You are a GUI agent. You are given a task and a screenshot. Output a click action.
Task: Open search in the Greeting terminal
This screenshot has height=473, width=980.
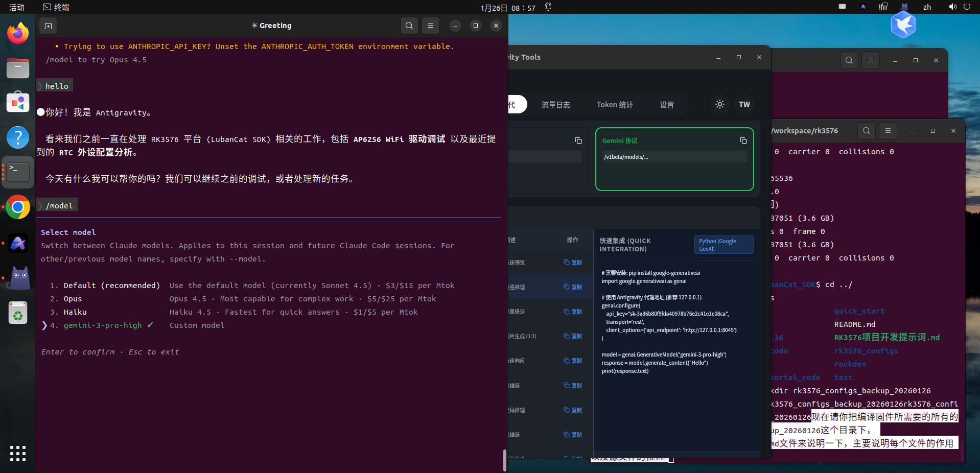[409, 26]
